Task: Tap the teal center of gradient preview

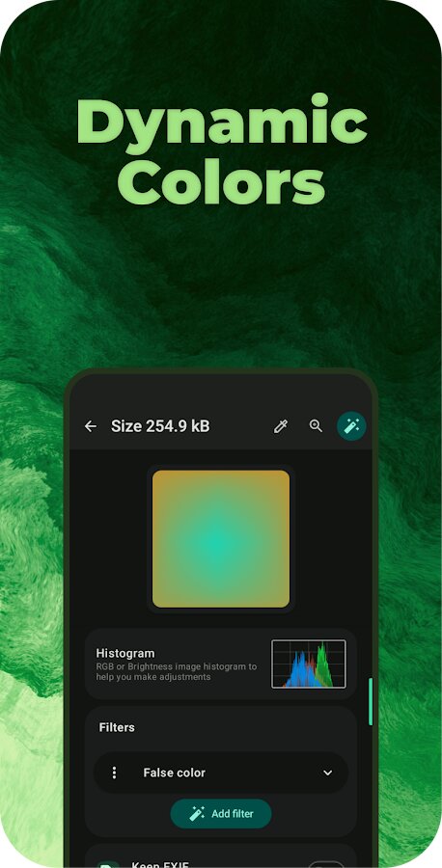Action: [x=221, y=542]
